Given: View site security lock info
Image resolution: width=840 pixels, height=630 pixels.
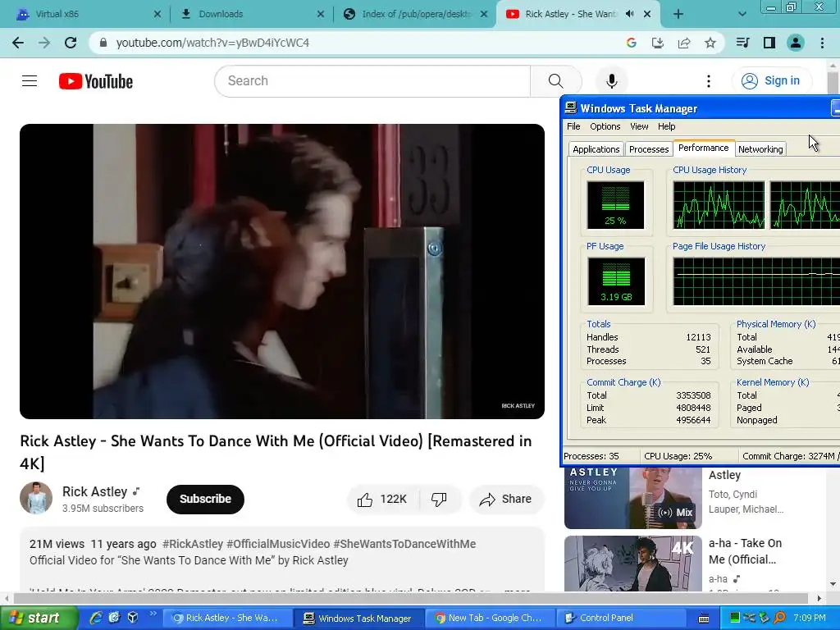Looking at the screenshot, I should pos(103,43).
